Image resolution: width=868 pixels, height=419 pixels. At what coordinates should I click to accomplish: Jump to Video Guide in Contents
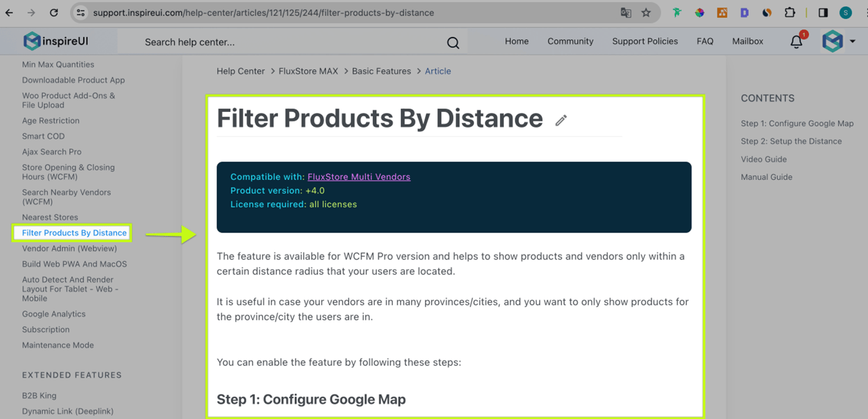point(764,159)
